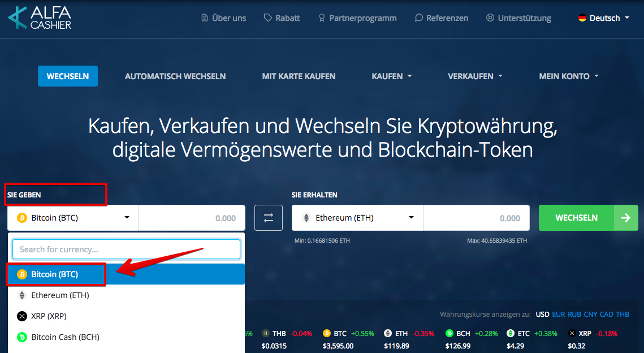The width and height of the screenshot is (644, 353).
Task: Show exchange rates in EUR
Action: (x=559, y=315)
